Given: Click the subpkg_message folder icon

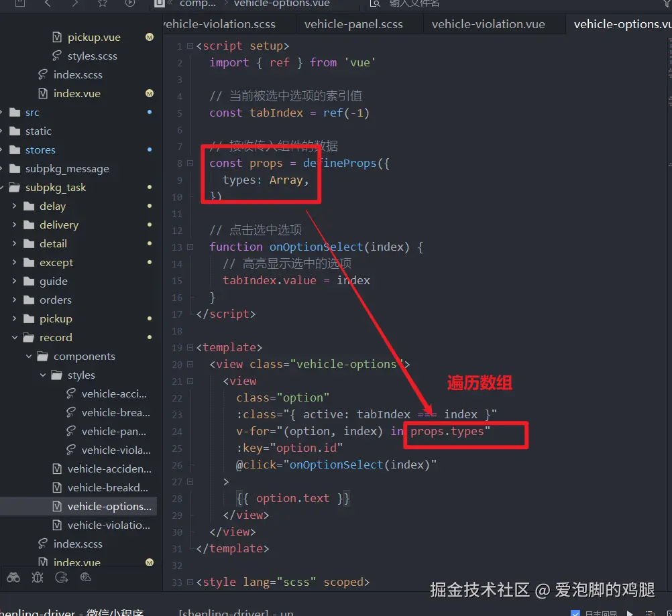Looking at the screenshot, I should tap(15, 168).
